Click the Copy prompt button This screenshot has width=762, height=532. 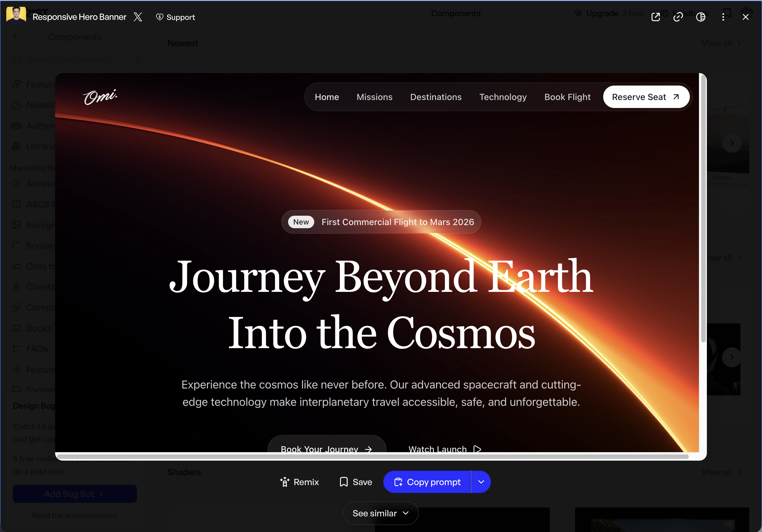tap(427, 481)
